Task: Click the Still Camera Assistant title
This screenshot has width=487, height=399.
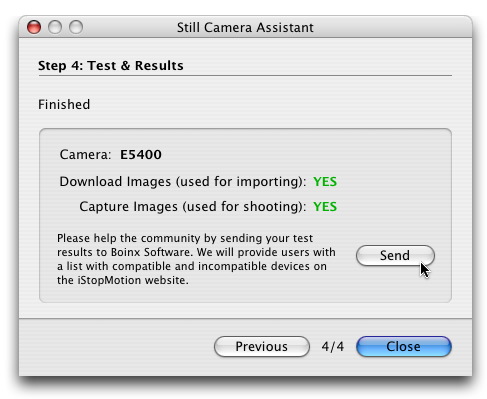Action: pos(245,27)
